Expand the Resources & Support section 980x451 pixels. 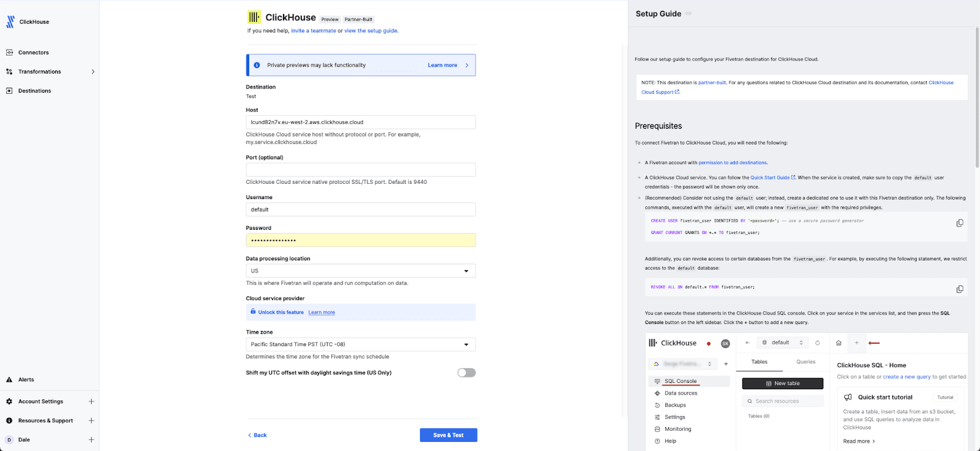pyautogui.click(x=91, y=421)
